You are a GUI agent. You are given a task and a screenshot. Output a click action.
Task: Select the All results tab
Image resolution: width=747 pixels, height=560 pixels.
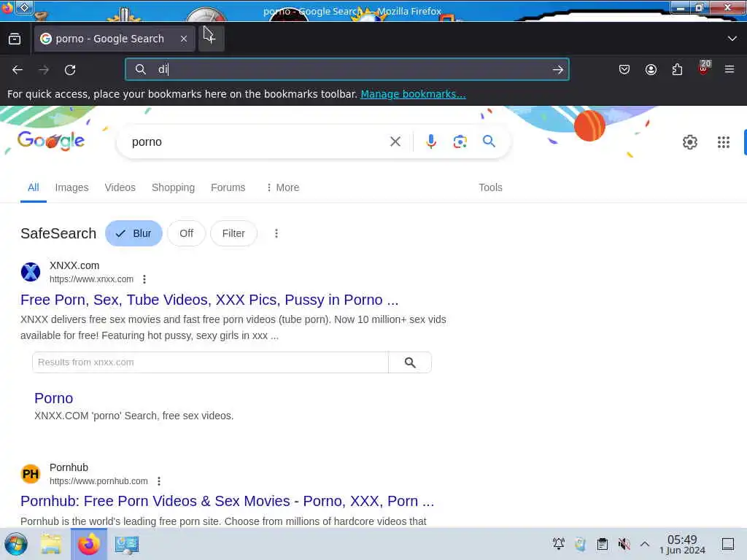[34, 187]
